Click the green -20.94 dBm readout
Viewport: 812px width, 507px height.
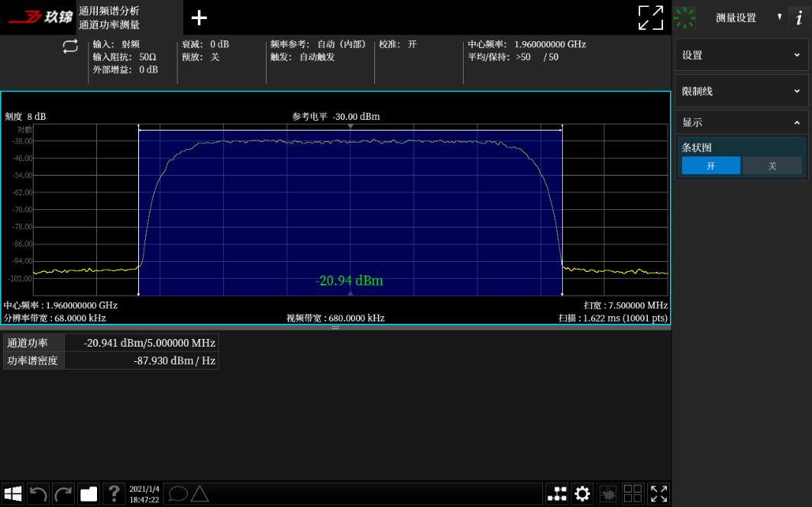pos(349,281)
